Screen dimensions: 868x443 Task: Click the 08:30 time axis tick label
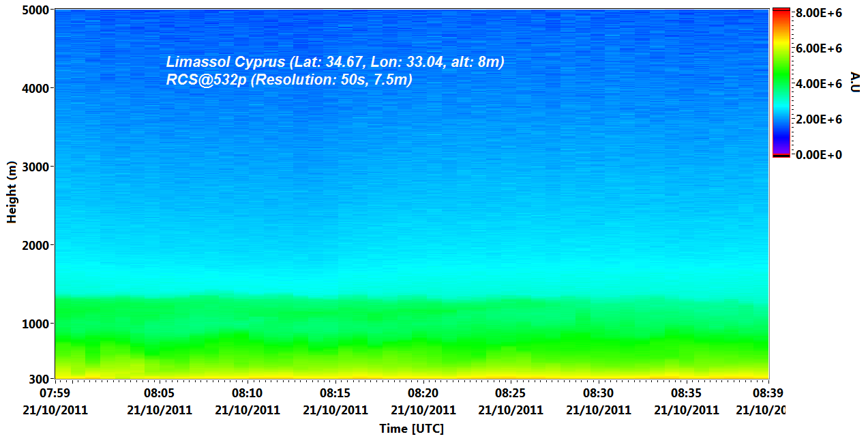click(598, 393)
